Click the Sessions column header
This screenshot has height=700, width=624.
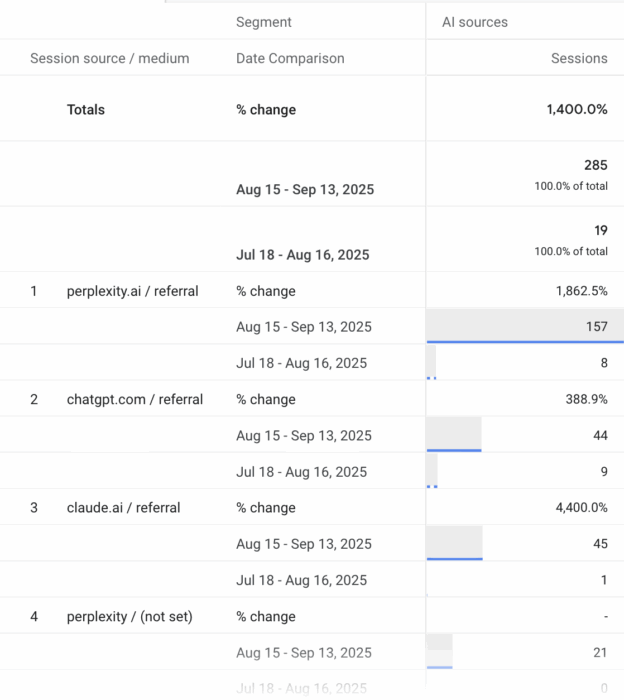click(579, 58)
